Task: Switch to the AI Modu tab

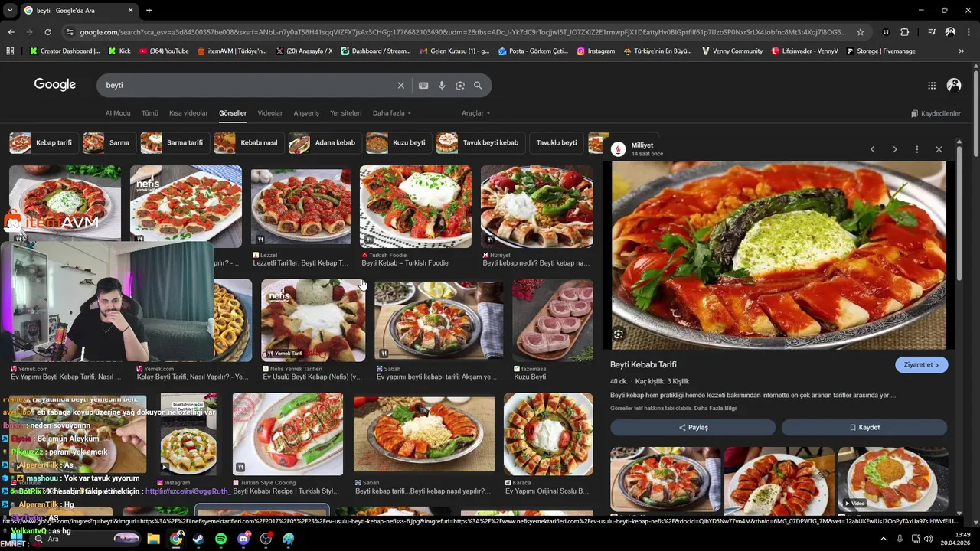Action: point(118,113)
